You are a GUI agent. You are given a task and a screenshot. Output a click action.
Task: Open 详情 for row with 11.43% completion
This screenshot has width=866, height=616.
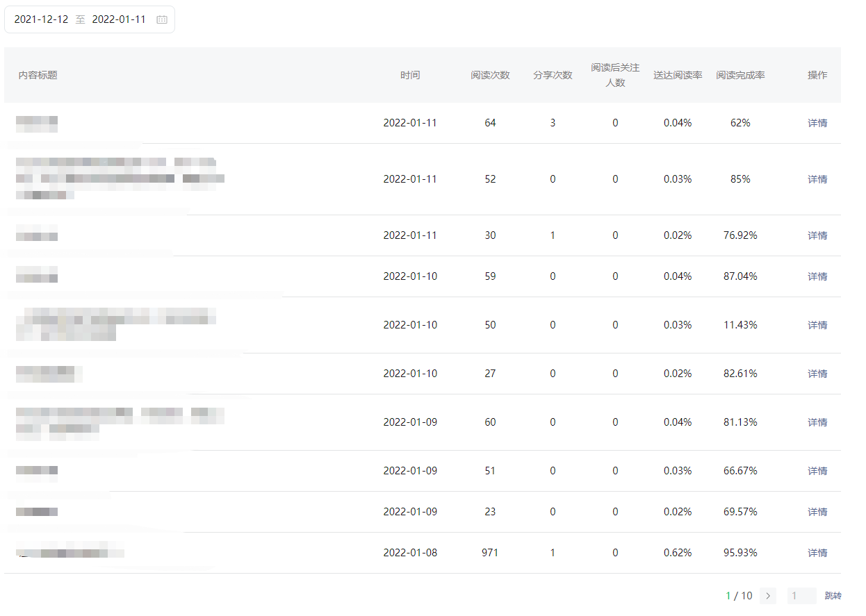pos(817,325)
